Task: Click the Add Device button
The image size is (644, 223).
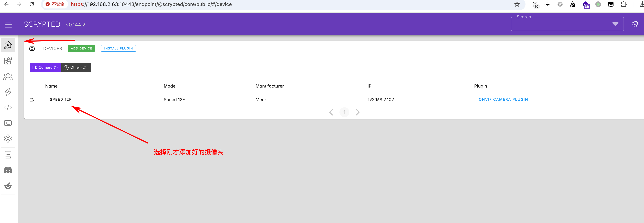Action: [81, 48]
